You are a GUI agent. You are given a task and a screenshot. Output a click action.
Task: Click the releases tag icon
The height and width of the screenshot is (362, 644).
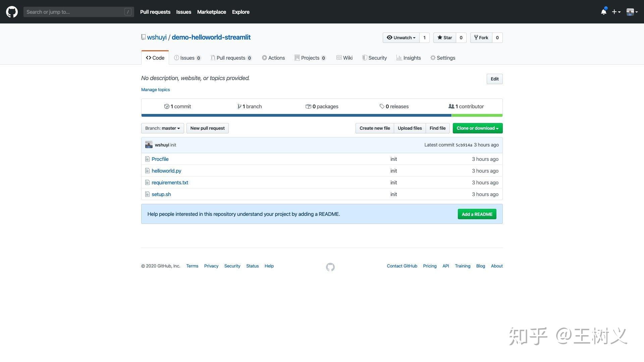point(382,106)
